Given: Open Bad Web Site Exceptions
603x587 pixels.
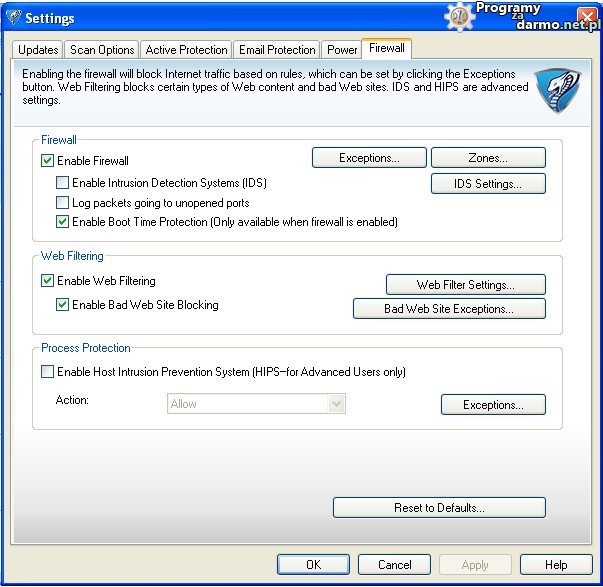Looking at the screenshot, I should pos(449,309).
